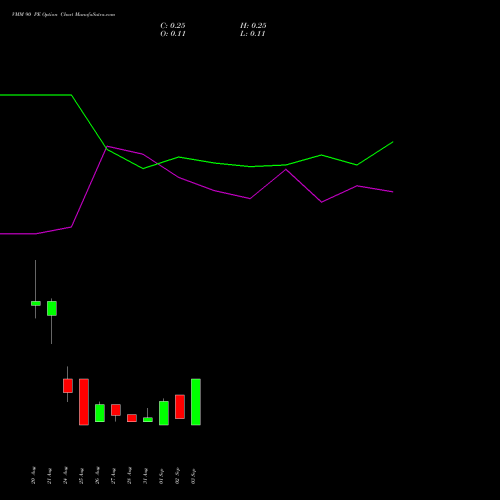Click the green candlestick for 01 Sep
This screenshot has height=500, width=500.
pyautogui.click(x=164, y=413)
